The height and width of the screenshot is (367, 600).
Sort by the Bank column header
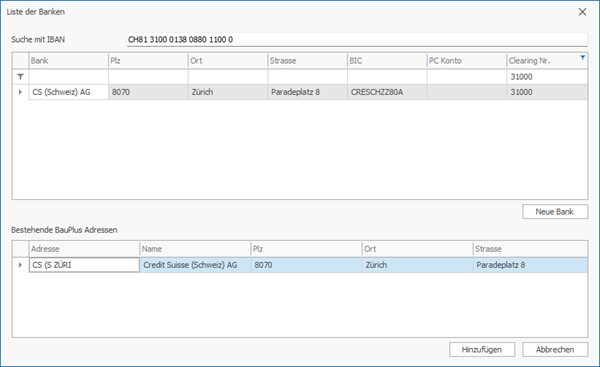[x=68, y=61]
